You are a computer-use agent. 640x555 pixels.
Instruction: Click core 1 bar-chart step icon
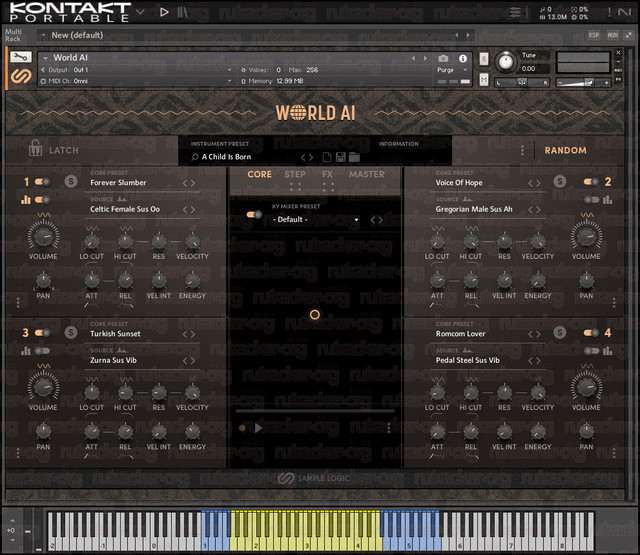(26, 200)
